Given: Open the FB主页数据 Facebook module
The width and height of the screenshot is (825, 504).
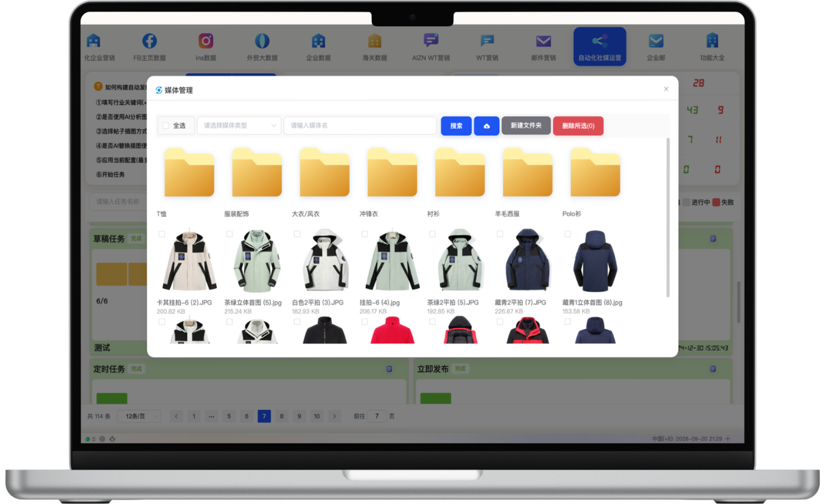Looking at the screenshot, I should pos(149,47).
